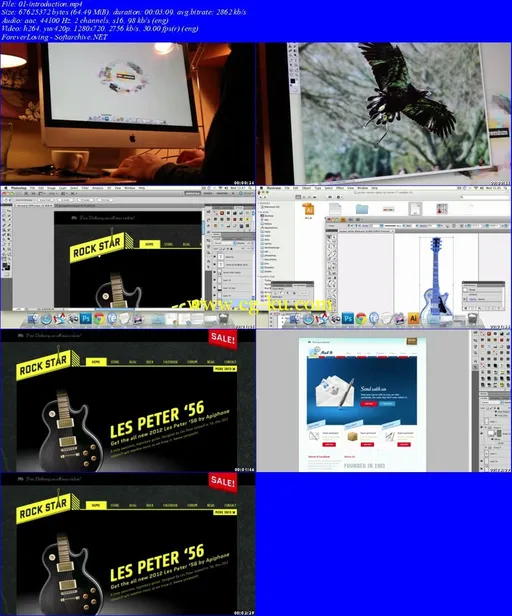Open the Object menu in Illustrator's menu bar

306,188
